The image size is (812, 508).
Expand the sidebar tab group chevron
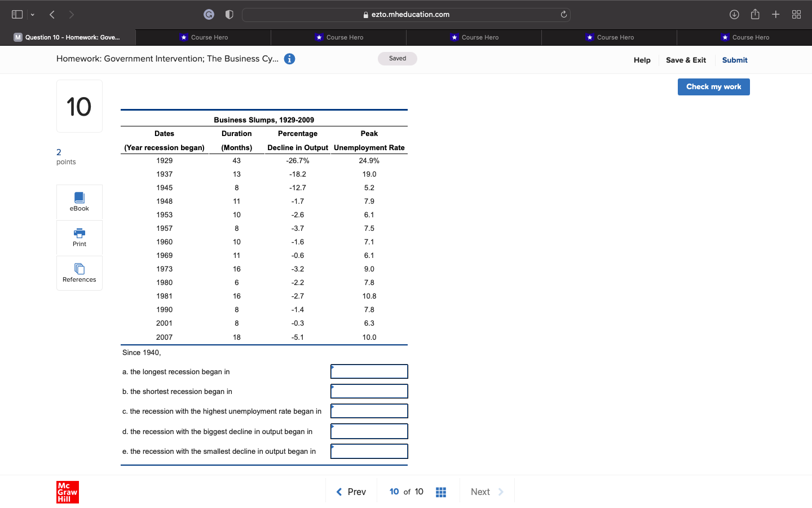[32, 14]
